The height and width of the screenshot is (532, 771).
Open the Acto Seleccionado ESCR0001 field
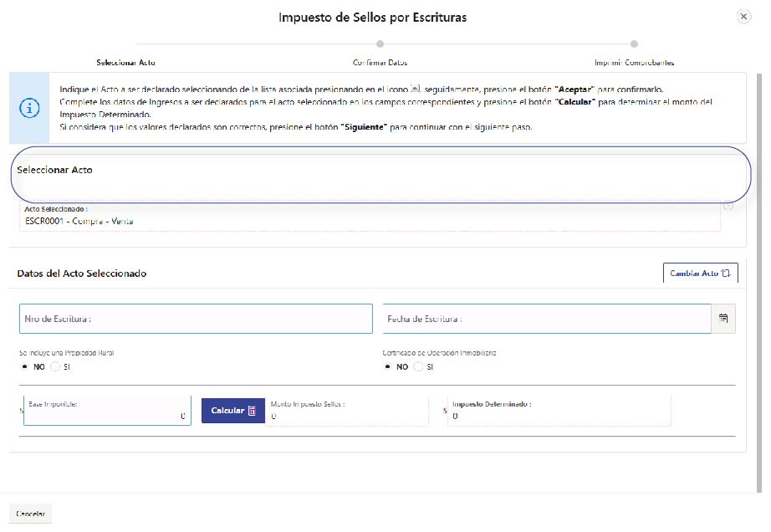[368, 216]
